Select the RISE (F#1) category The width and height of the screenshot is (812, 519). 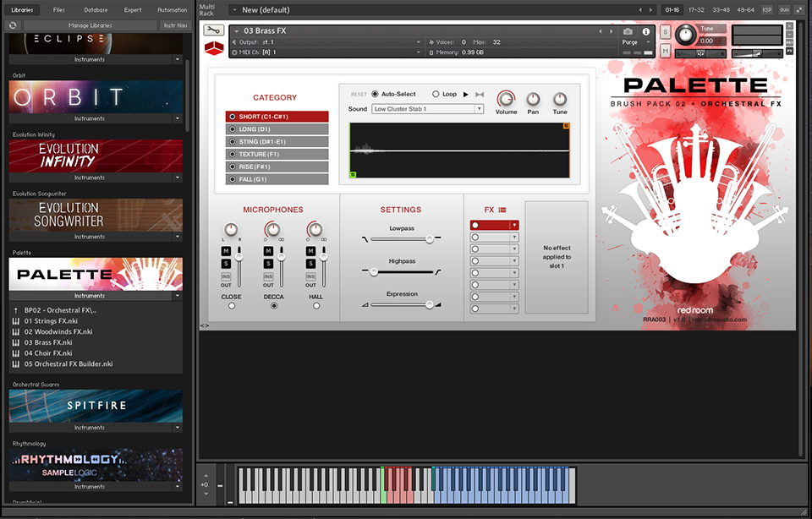[277, 167]
